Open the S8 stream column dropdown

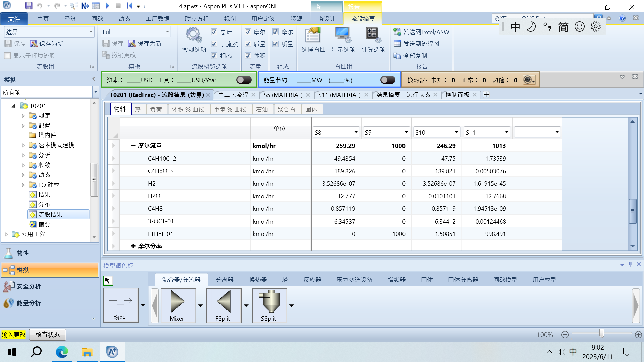tap(356, 132)
